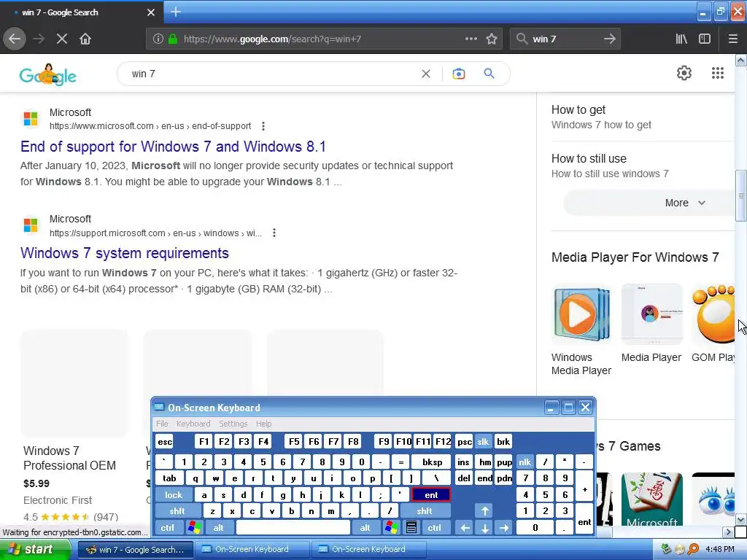
Task: Click the context menu key on keyboard
Action: (411, 528)
